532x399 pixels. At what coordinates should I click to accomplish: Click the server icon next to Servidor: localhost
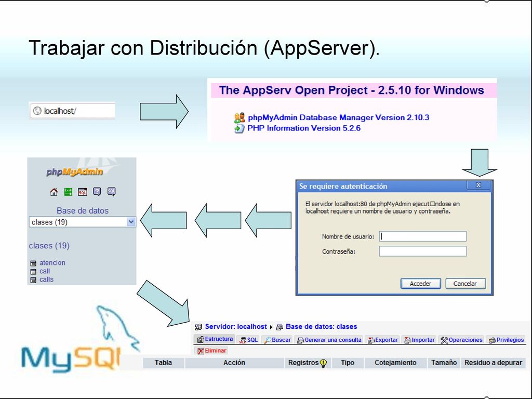(198, 327)
